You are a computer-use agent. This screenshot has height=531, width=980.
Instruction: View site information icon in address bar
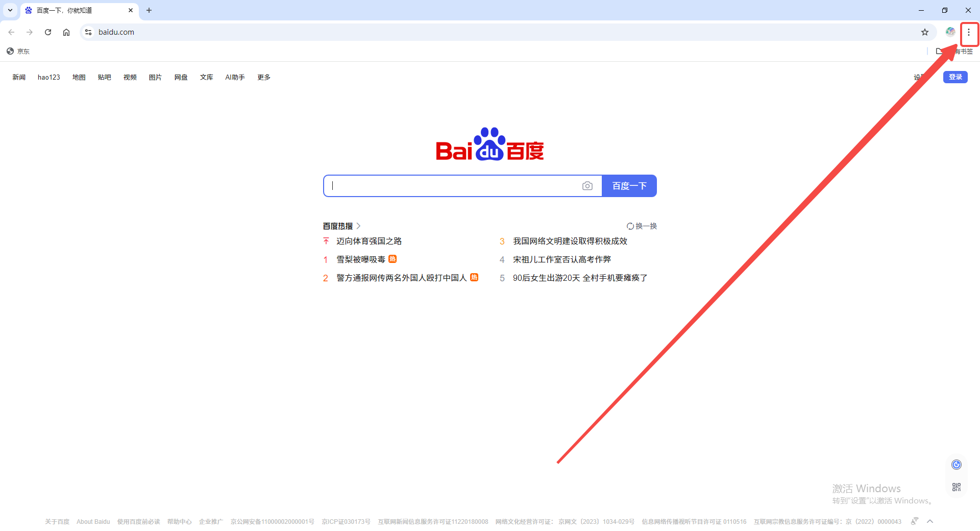88,32
